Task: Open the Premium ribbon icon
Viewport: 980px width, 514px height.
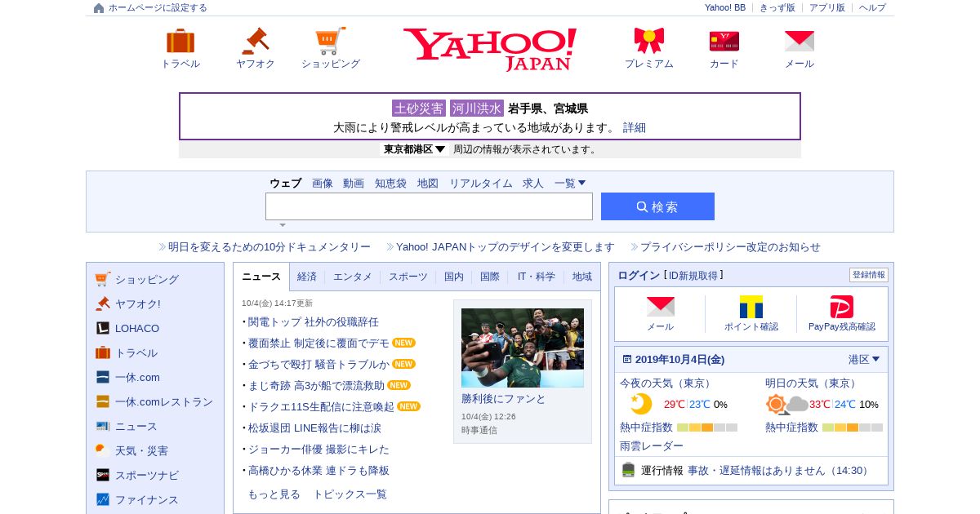Action: point(649,41)
